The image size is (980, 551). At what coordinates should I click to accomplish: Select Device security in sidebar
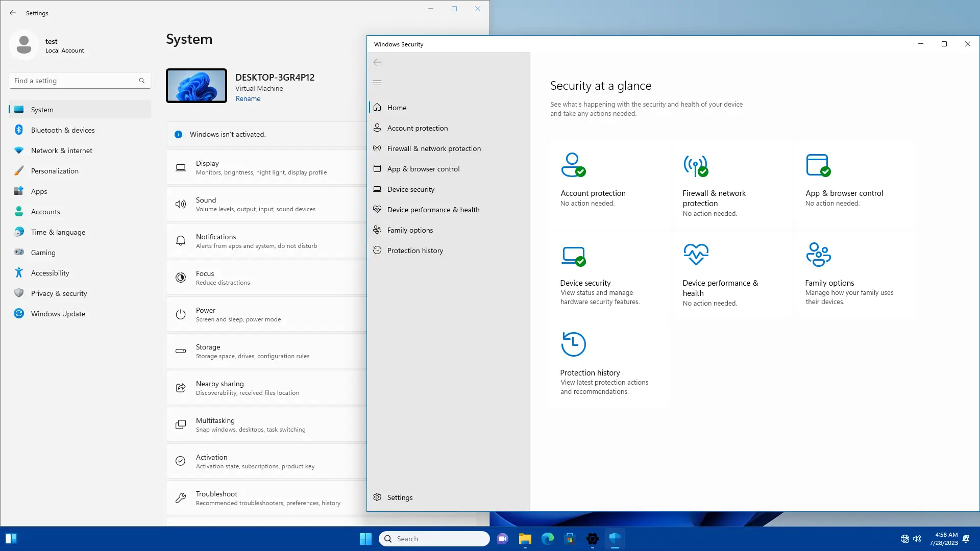coord(410,189)
